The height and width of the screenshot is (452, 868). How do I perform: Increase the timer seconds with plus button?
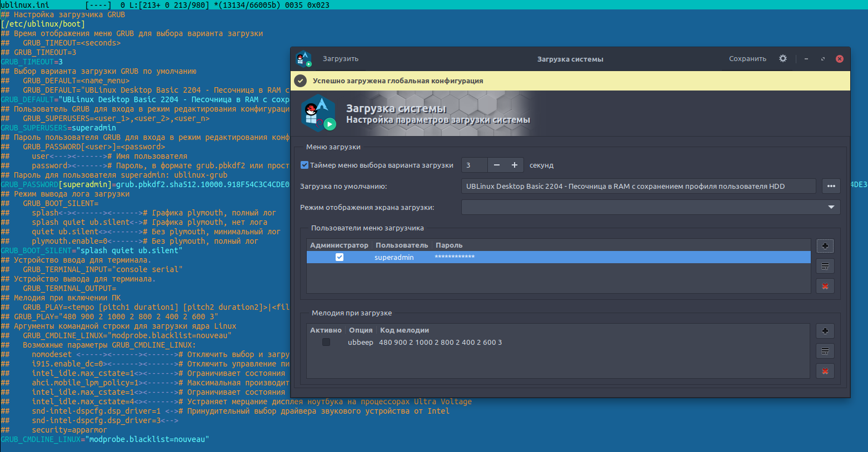coord(515,165)
